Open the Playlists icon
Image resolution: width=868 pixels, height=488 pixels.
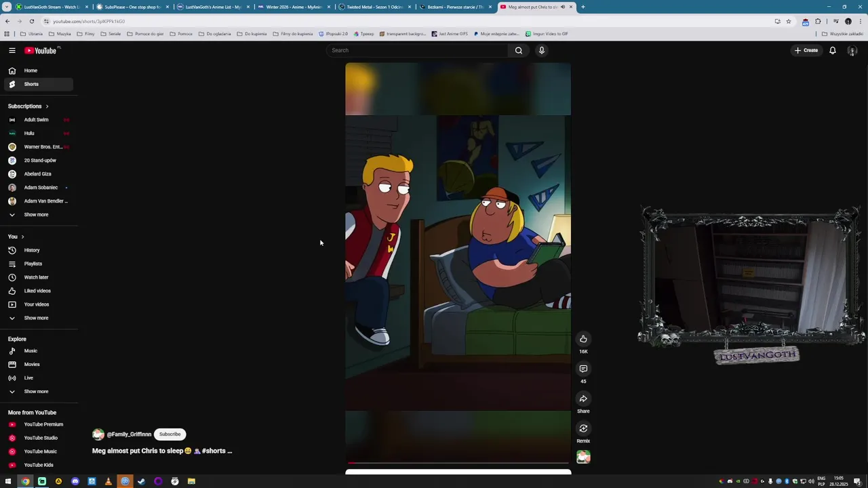point(12,264)
